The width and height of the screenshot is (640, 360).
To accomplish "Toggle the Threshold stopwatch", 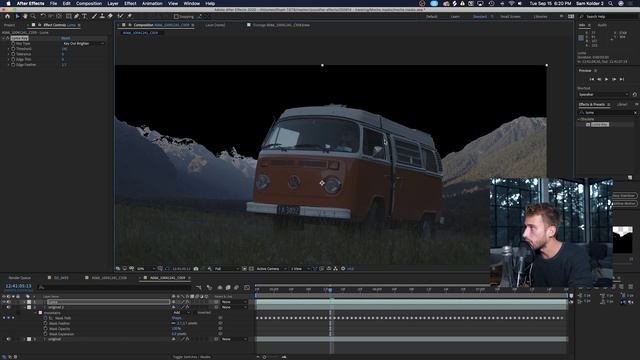I will point(13,49).
